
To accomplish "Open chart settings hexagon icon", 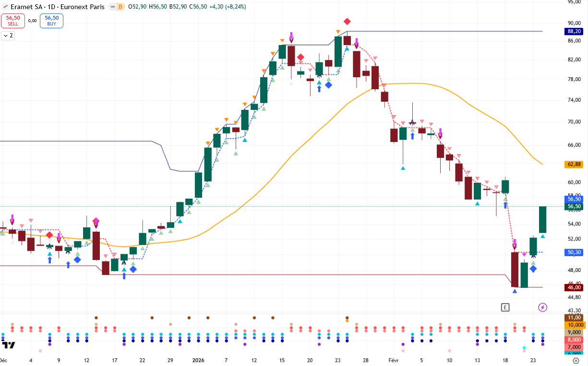I will 575,360.
